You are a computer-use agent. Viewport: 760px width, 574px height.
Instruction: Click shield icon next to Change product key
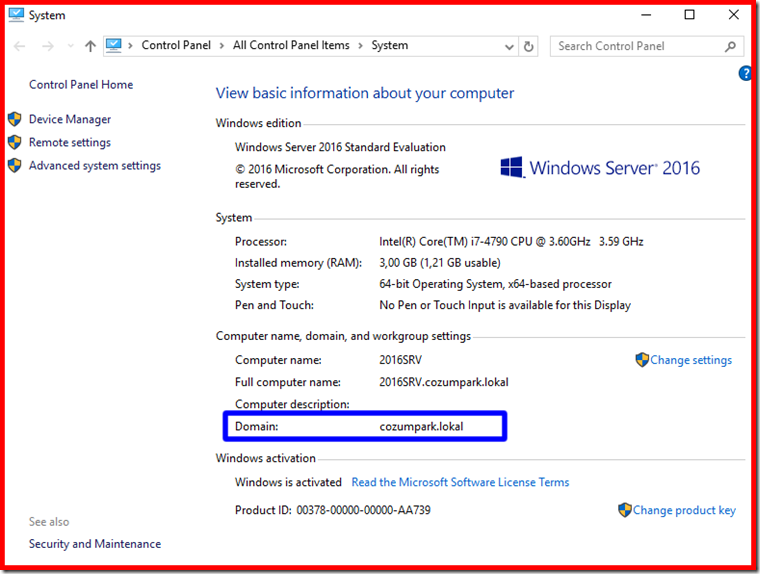click(x=625, y=510)
